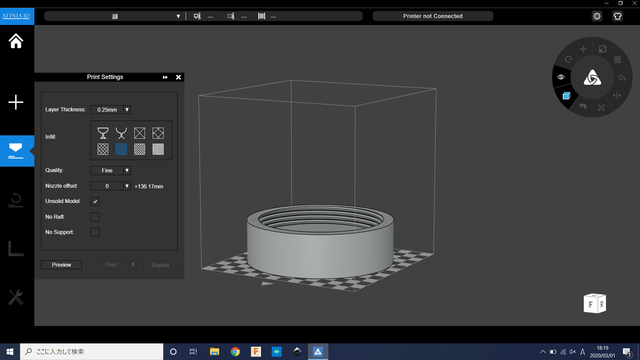640x360 pixels.
Task: Open the Calibration sidebar icon
Action: point(16,249)
